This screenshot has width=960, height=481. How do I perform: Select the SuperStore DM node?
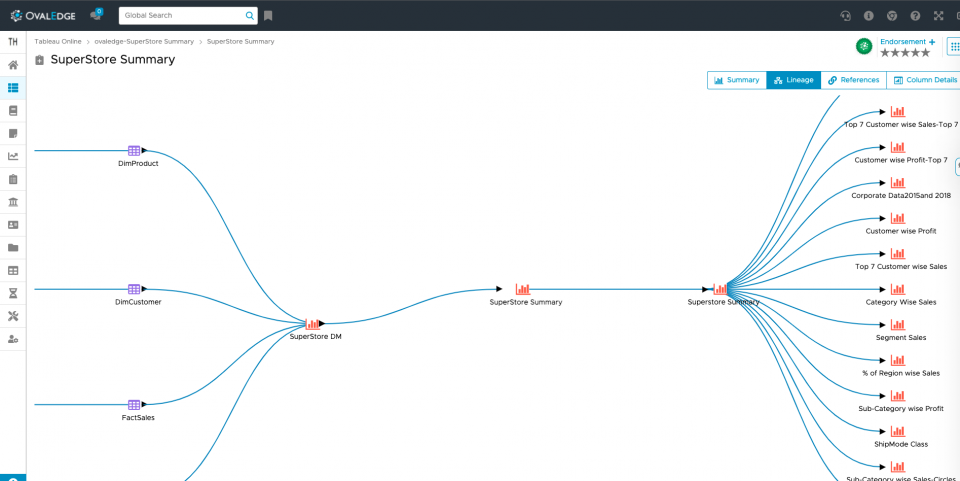coord(313,324)
